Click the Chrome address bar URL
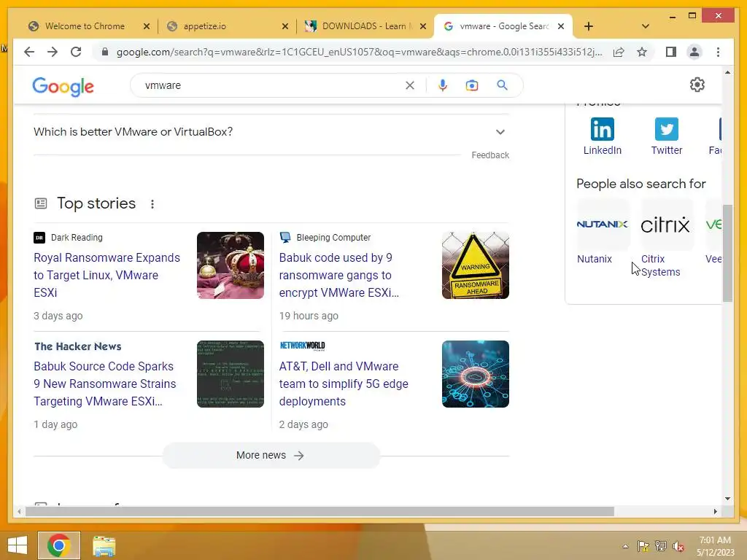Image resolution: width=747 pixels, height=560 pixels. point(359,52)
